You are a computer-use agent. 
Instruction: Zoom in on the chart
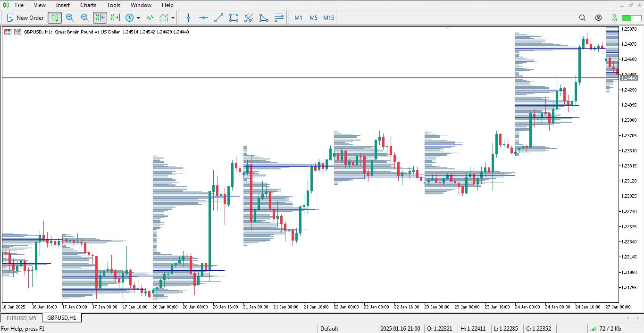(70, 18)
